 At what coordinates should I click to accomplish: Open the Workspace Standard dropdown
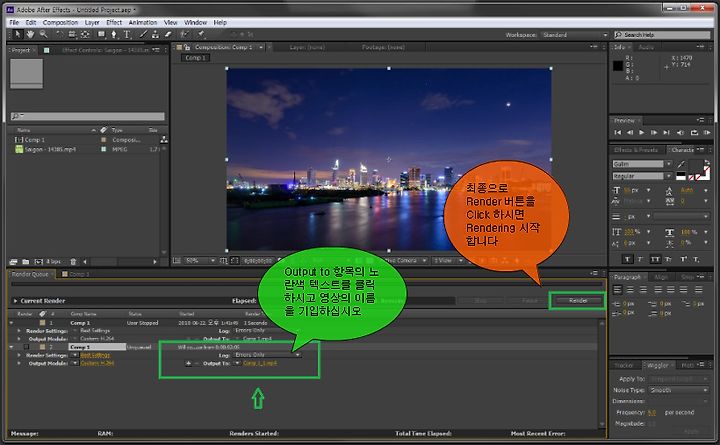574,35
